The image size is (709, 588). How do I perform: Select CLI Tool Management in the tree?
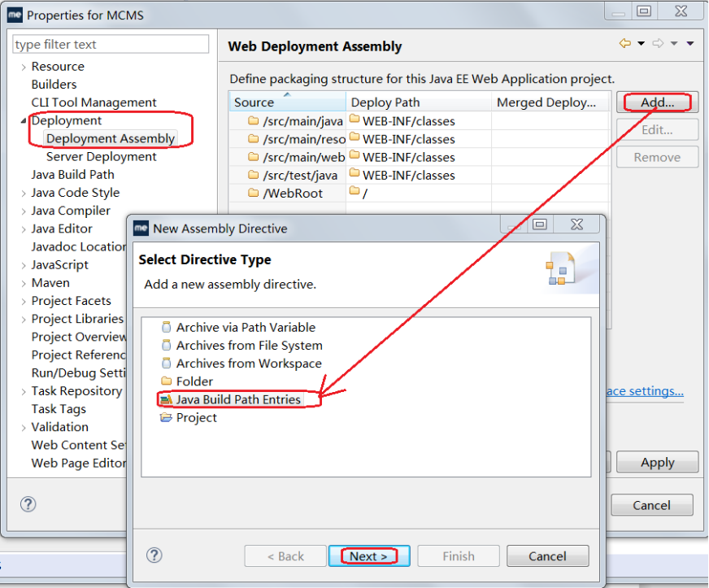pyautogui.click(x=94, y=102)
